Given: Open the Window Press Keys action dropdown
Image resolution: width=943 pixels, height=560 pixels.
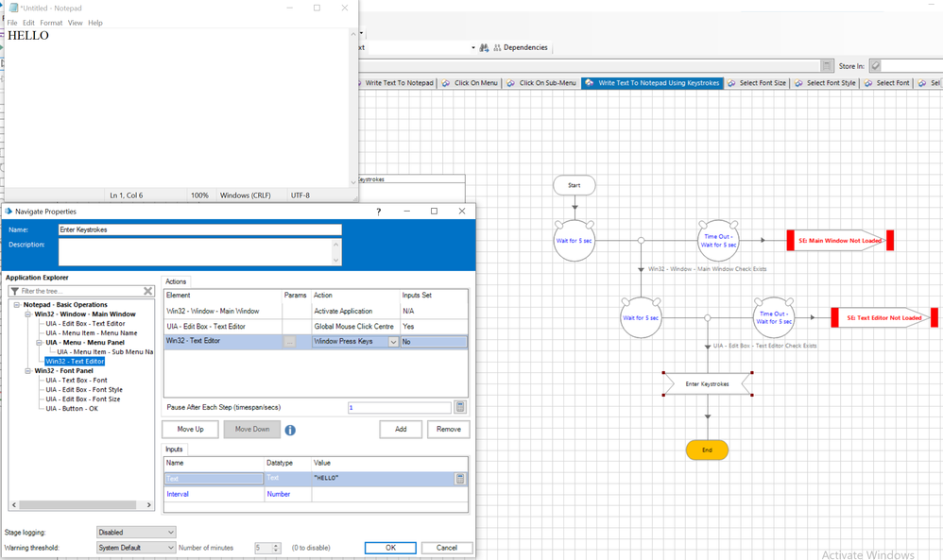Looking at the screenshot, I should (393, 342).
